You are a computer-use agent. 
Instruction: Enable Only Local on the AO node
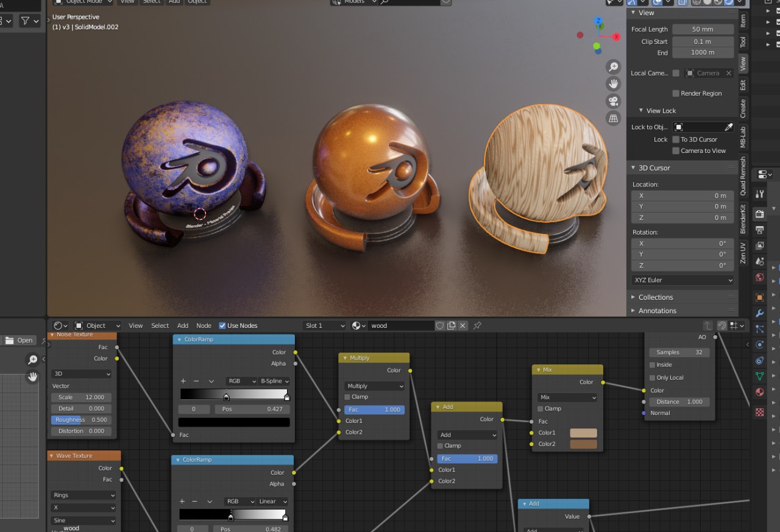click(652, 377)
